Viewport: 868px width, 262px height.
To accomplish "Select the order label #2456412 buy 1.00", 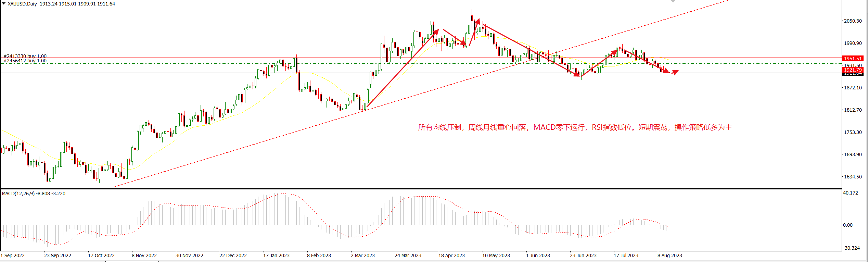I will coord(25,61).
